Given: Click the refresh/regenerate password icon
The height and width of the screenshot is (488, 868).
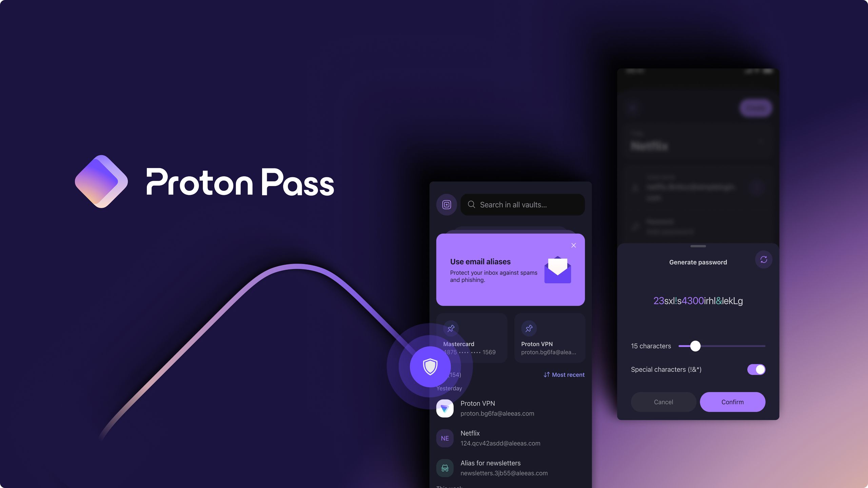Looking at the screenshot, I should (764, 260).
